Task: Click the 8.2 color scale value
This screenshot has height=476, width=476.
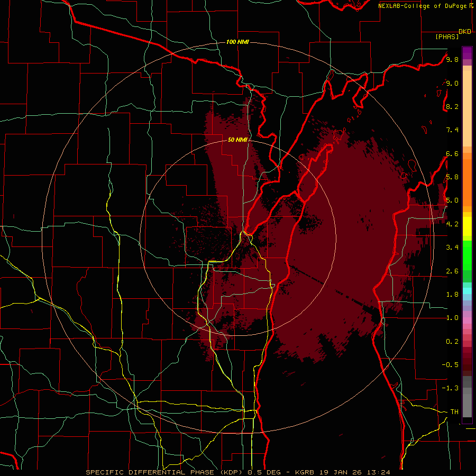Action: [x=452, y=106]
